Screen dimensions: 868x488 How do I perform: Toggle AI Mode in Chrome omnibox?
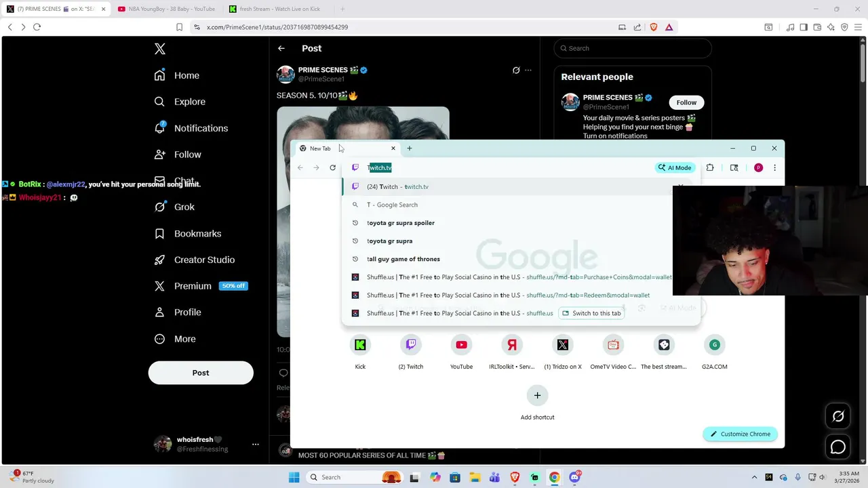(x=675, y=167)
